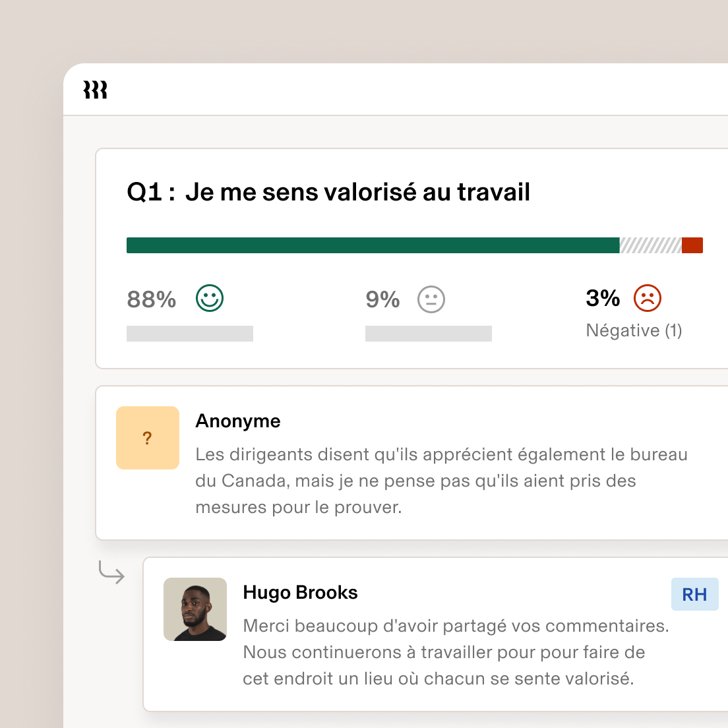Click the Rippling logo in the top bar

(x=96, y=90)
